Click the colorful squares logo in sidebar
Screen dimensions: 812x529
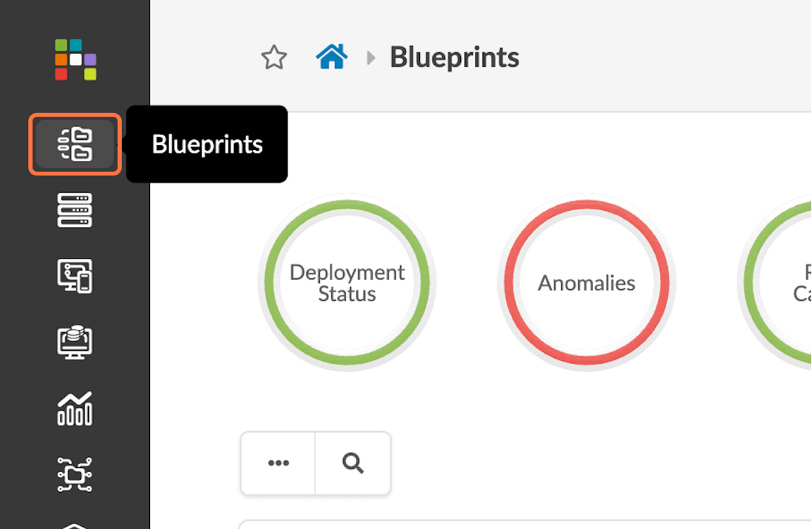click(x=75, y=59)
